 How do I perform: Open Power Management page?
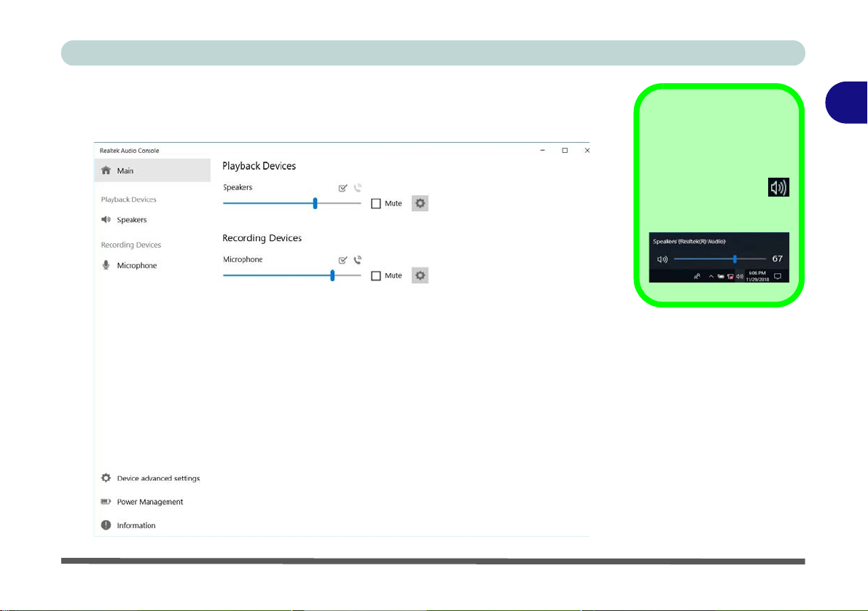(141, 502)
